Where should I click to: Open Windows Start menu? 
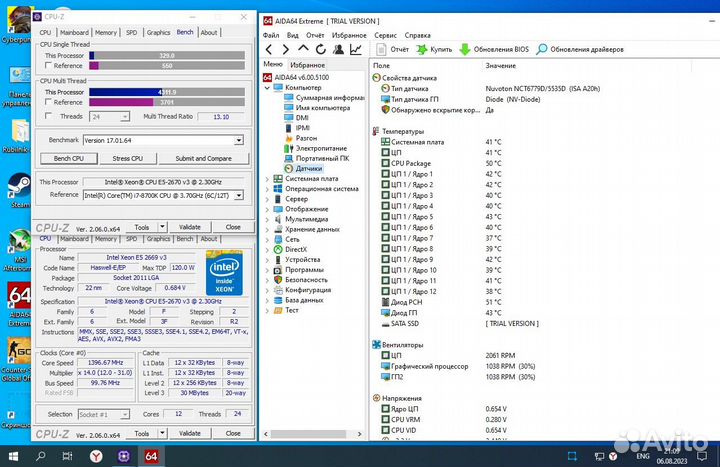tap(13, 456)
